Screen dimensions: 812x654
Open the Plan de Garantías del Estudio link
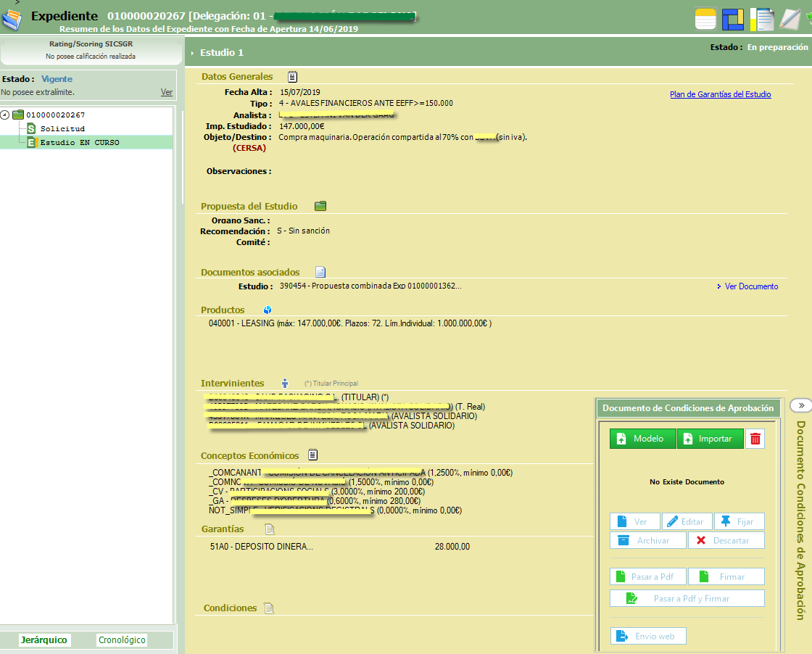(x=721, y=94)
